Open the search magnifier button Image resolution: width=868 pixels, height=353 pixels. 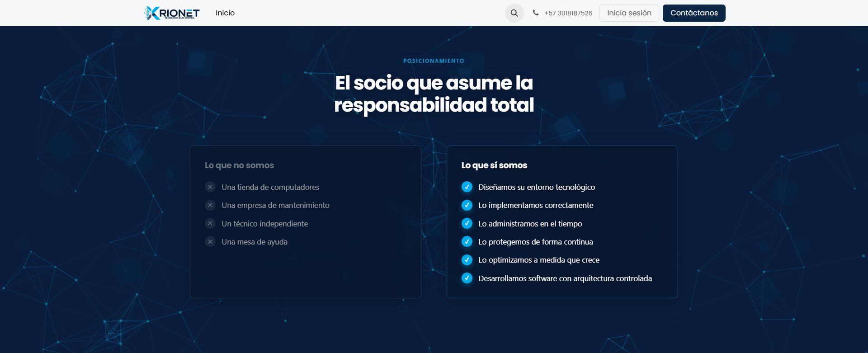pyautogui.click(x=514, y=13)
